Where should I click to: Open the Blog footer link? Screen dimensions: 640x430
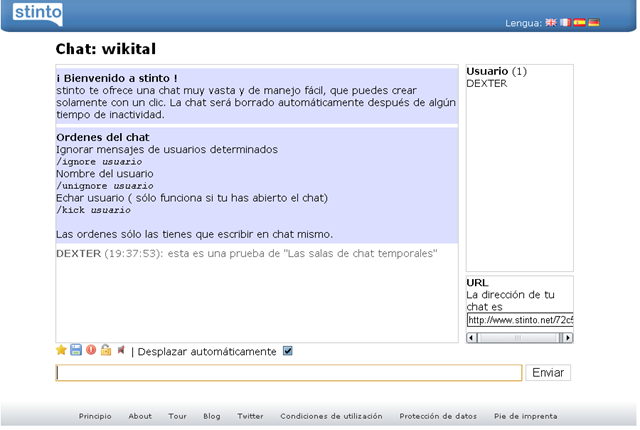[212, 416]
